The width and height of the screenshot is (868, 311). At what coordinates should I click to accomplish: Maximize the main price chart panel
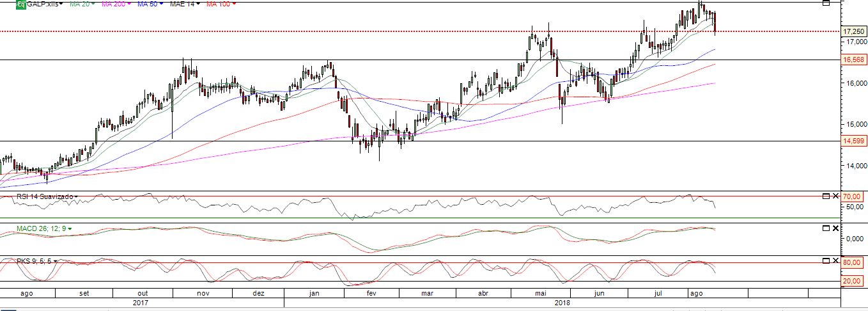pyautogui.click(x=825, y=3)
